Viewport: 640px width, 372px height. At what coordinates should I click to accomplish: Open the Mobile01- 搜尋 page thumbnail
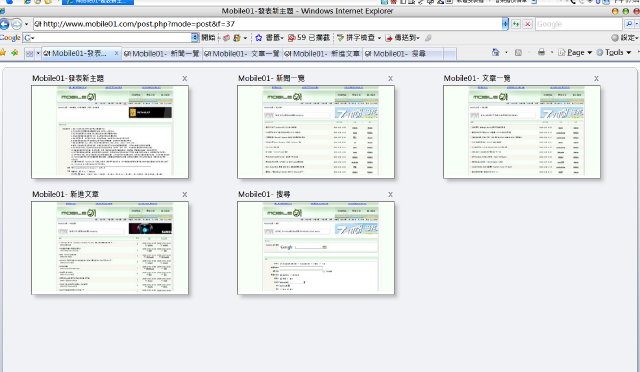click(316, 248)
